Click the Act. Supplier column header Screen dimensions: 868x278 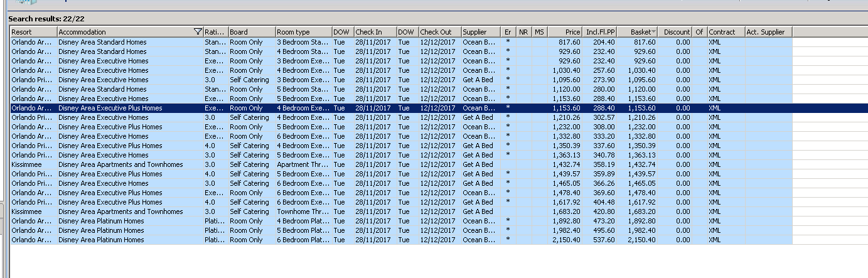[768, 32]
